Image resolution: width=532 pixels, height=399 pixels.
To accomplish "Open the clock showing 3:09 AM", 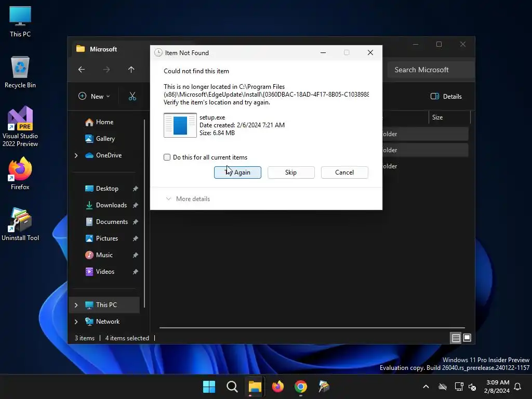I will tap(497, 387).
